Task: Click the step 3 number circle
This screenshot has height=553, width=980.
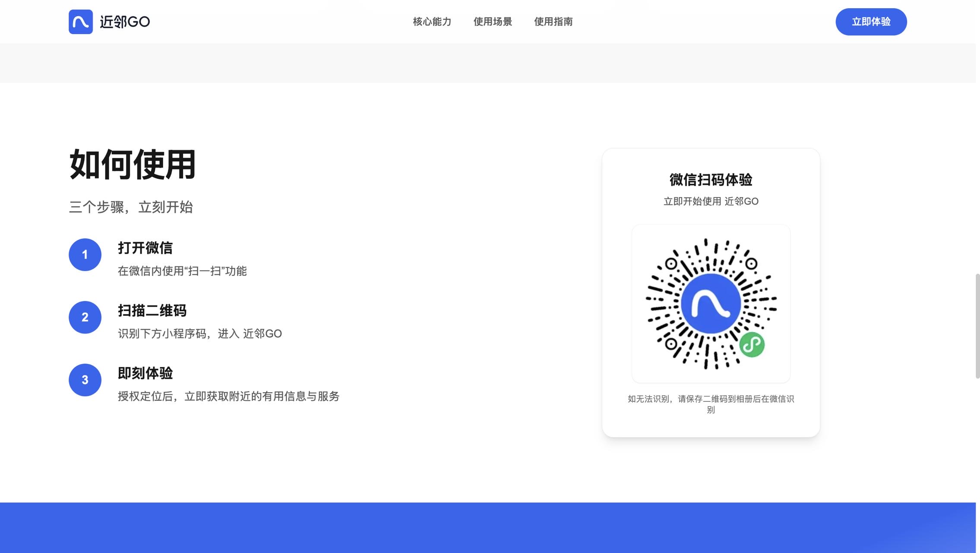Action: [x=85, y=380]
